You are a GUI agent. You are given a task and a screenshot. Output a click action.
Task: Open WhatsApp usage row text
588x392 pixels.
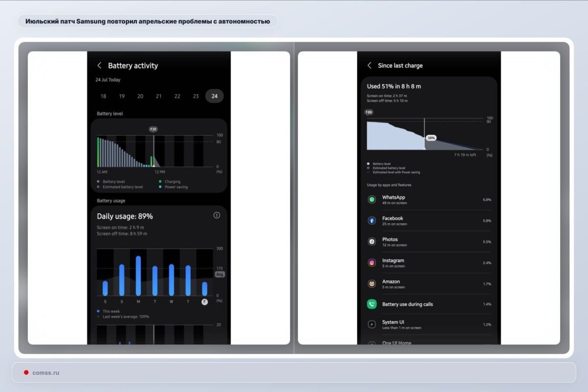[395, 199]
